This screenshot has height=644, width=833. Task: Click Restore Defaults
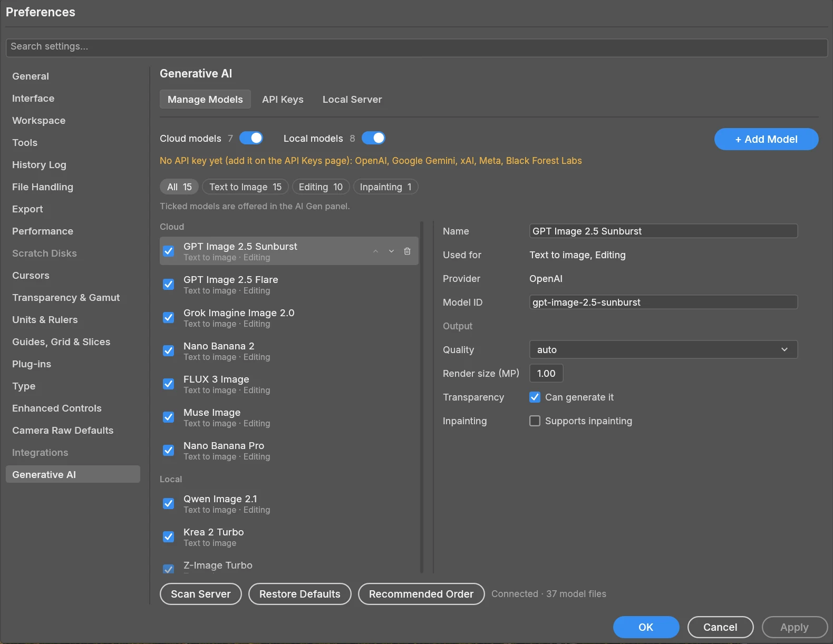point(300,594)
